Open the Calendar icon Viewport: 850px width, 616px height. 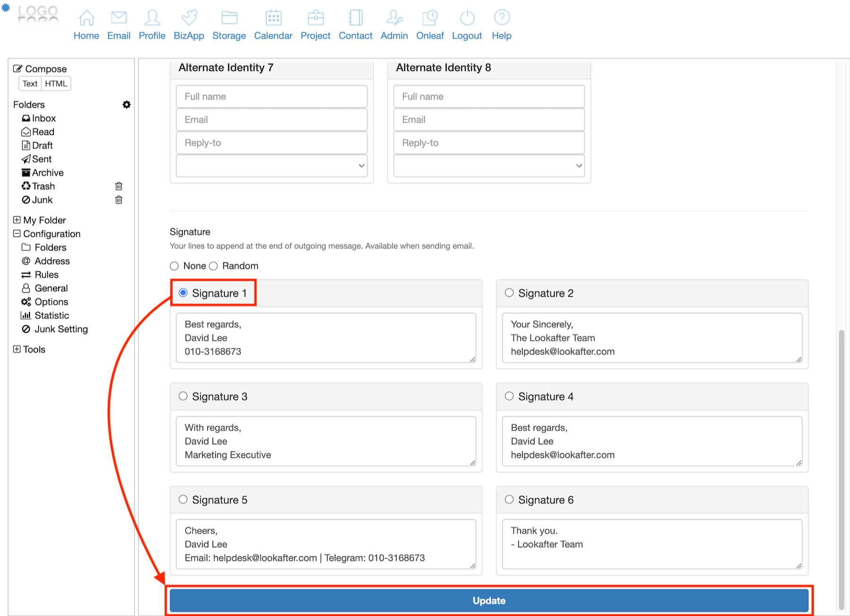click(x=273, y=18)
